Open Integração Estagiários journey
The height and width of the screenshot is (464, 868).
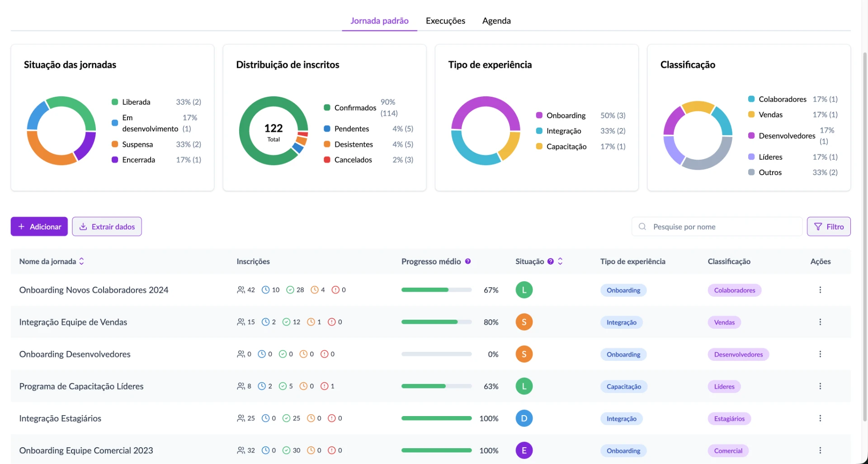[60, 418]
